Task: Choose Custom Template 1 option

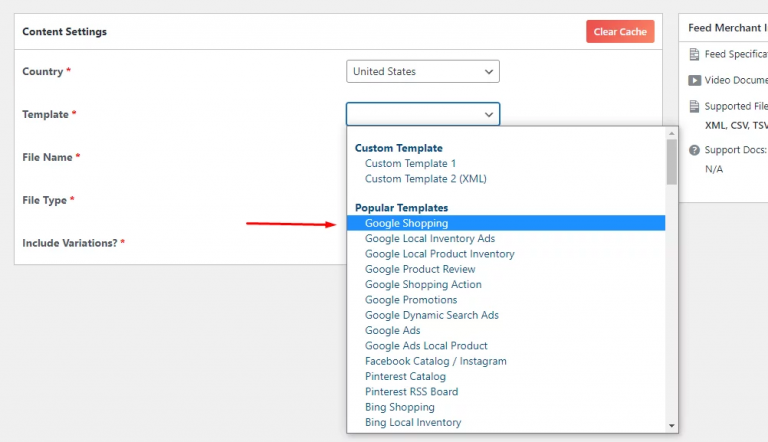Action: click(x=410, y=163)
